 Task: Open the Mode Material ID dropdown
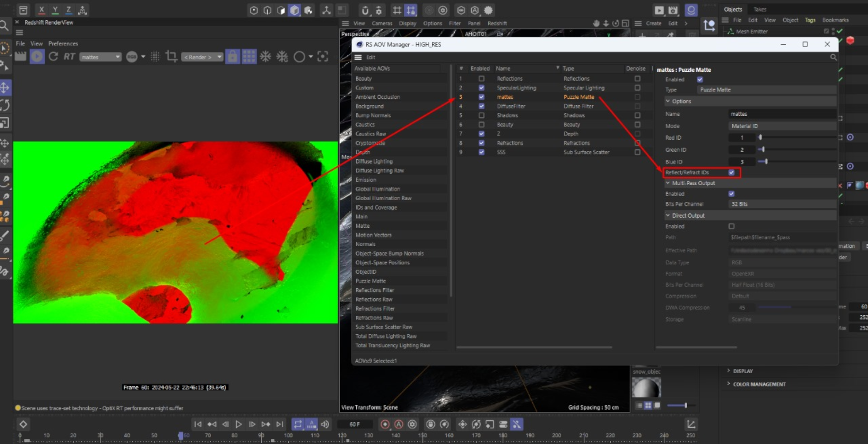click(782, 126)
